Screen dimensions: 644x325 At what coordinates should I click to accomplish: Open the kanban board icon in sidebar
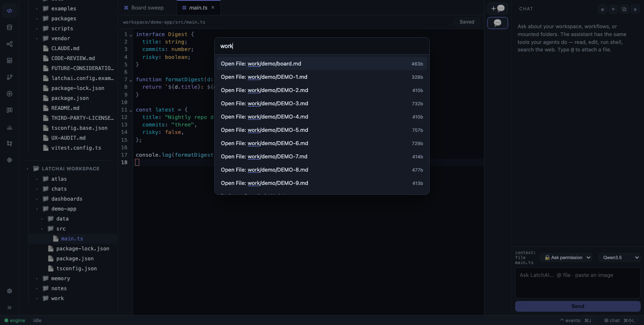point(10,110)
